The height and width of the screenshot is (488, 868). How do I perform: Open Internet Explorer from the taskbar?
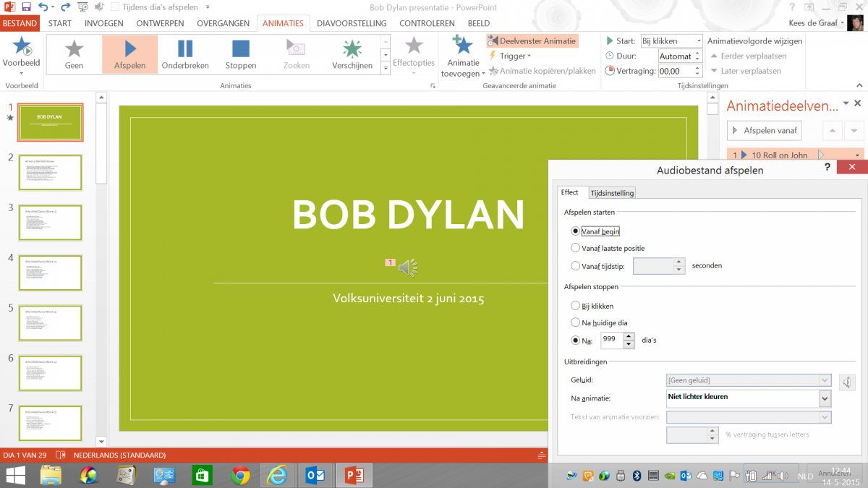(277, 475)
